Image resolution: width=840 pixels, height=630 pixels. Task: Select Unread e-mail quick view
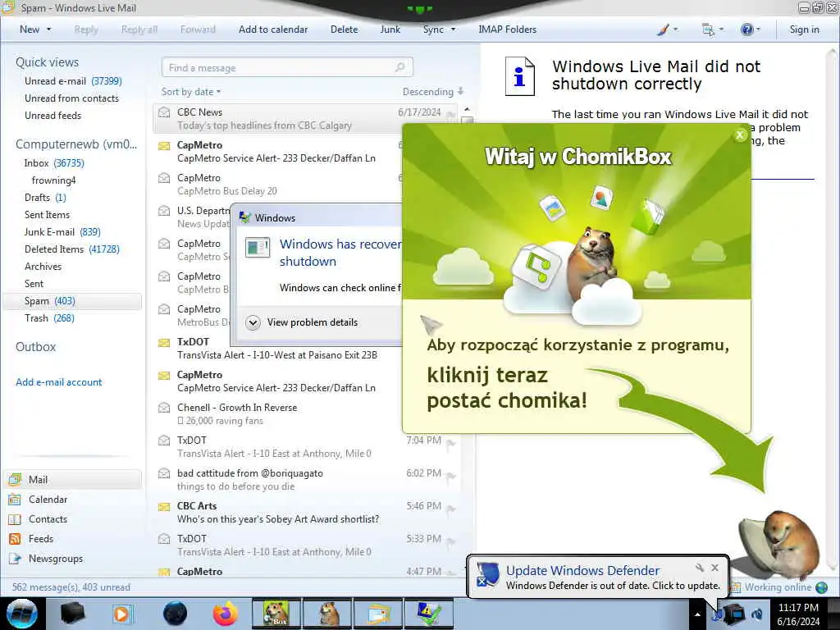(x=73, y=81)
